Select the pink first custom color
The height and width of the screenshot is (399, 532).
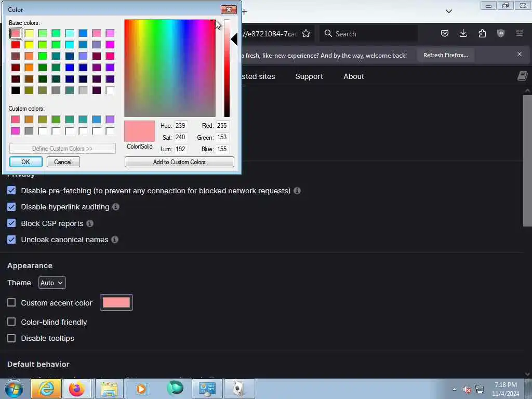click(x=15, y=119)
